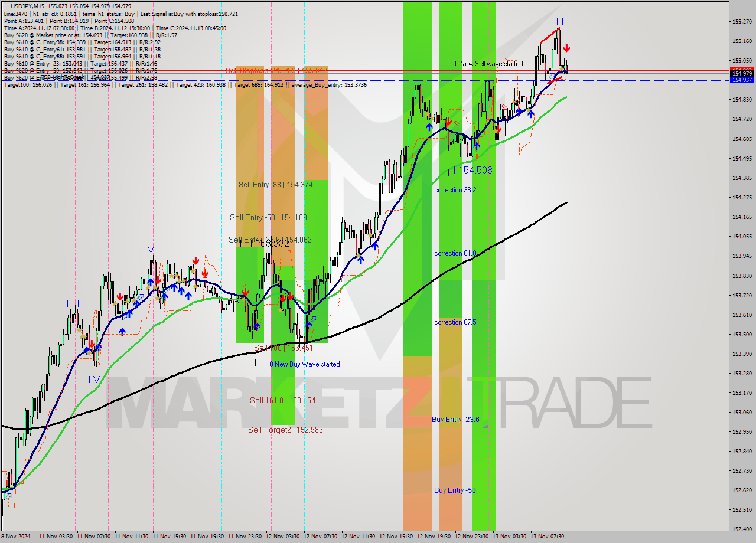Click the black 154.979 current price tag
Image resolution: width=756 pixels, height=543 pixels.
click(742, 74)
